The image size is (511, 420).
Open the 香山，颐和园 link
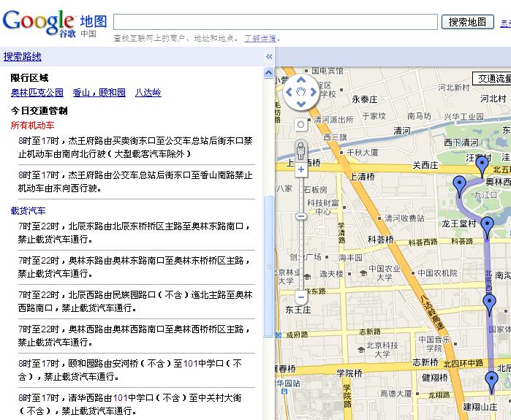pos(99,93)
